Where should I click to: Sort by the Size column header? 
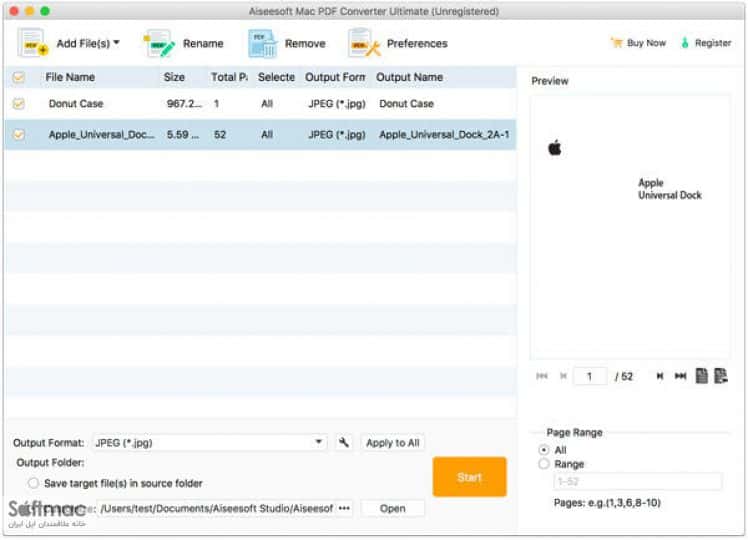[174, 77]
